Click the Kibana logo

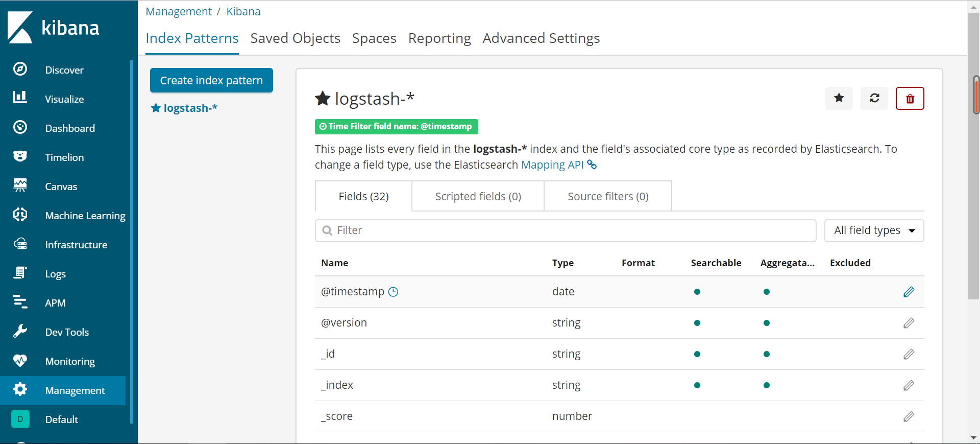click(54, 27)
